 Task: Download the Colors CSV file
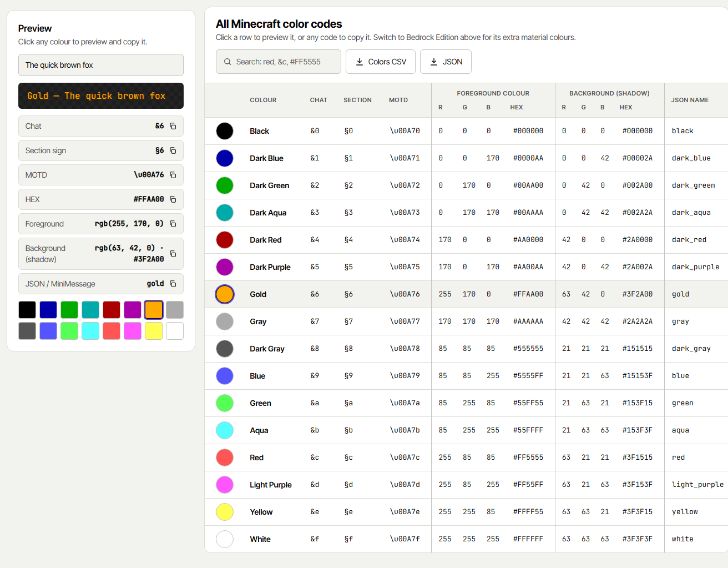[x=381, y=62]
